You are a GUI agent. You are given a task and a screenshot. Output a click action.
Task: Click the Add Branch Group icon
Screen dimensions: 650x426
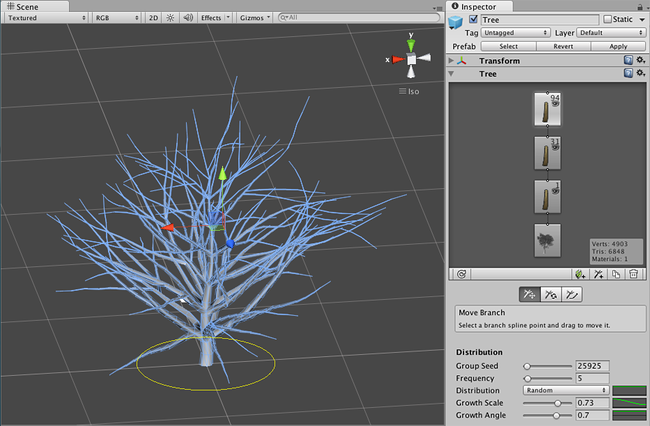tap(598, 273)
